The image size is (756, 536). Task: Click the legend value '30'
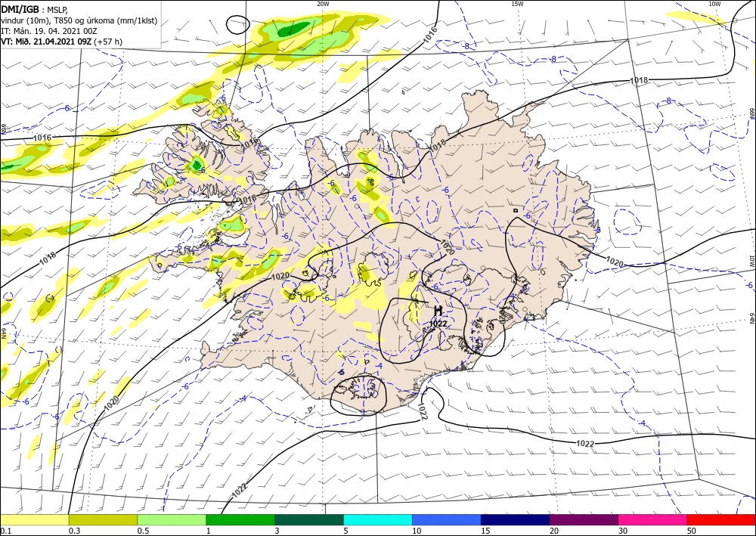coord(624,531)
